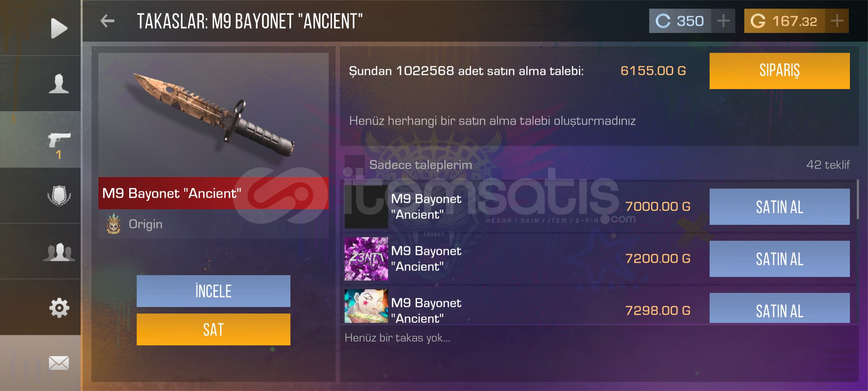Open the settings gear icon
The width and height of the screenshot is (868, 391).
pos(59,308)
